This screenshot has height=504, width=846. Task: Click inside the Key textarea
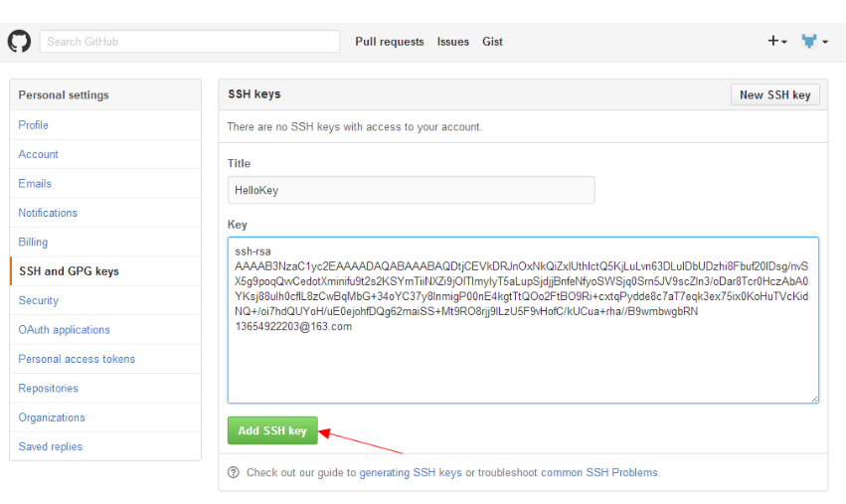[523, 320]
